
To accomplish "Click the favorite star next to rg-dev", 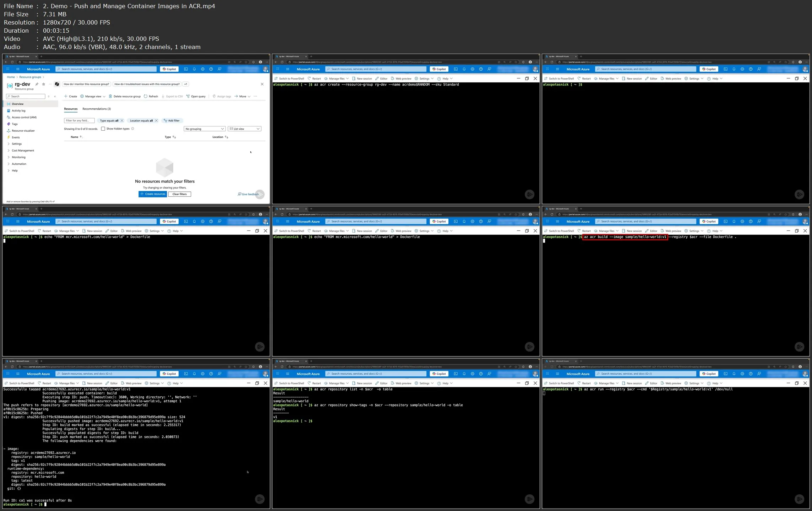I will (x=44, y=84).
